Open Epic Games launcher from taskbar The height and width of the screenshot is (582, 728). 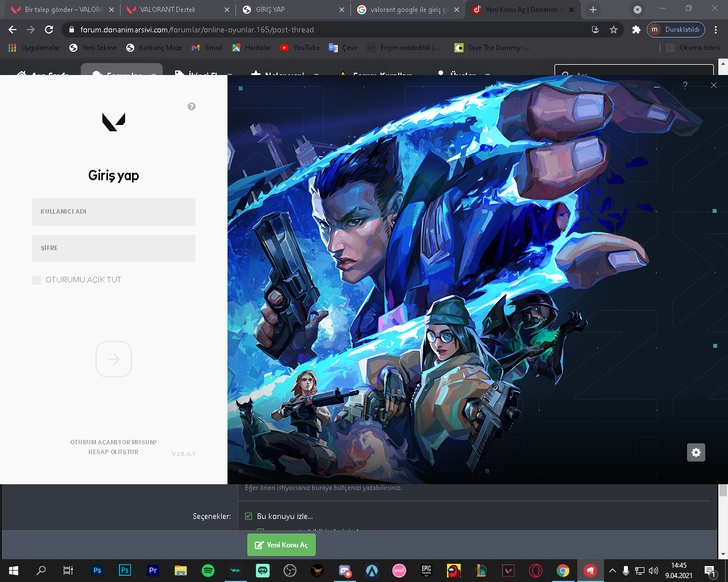(427, 571)
